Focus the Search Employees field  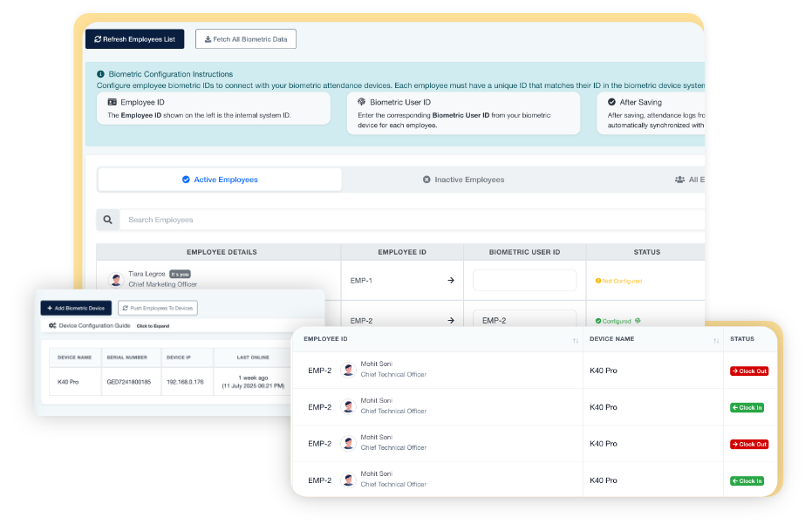[413, 220]
